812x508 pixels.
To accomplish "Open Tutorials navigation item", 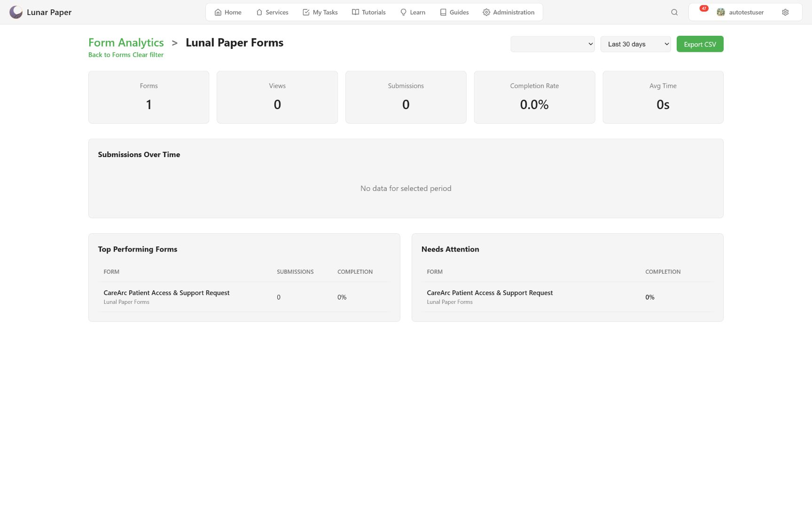I will 369,12.
